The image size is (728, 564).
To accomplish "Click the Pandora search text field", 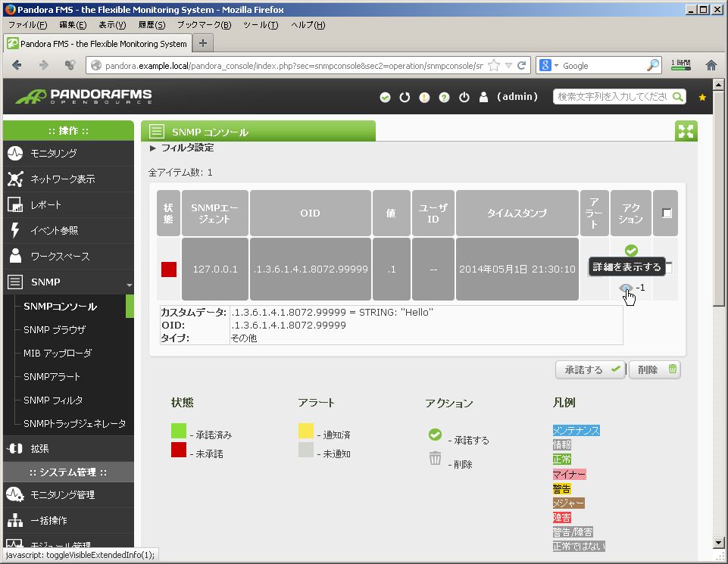I will [612, 96].
